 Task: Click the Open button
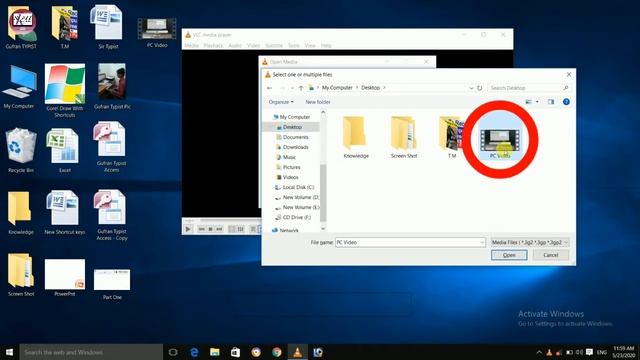point(509,255)
